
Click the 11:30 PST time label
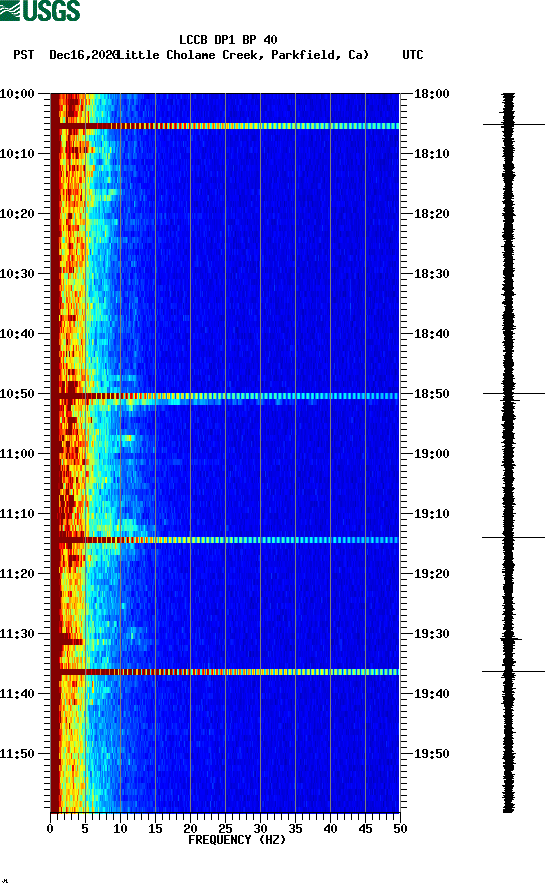pyautogui.click(x=17, y=634)
